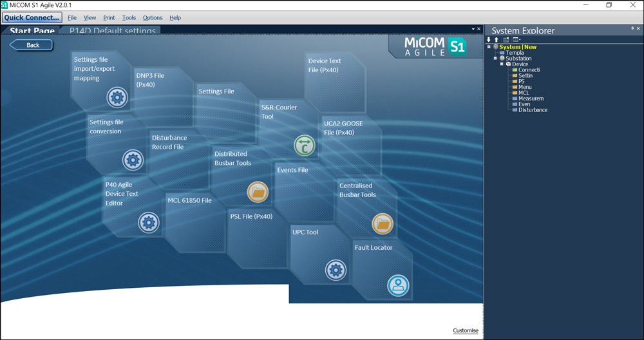The width and height of the screenshot is (644, 340).
Task: Minimize the MiCOM S1 Agile window
Action: (x=585, y=5)
